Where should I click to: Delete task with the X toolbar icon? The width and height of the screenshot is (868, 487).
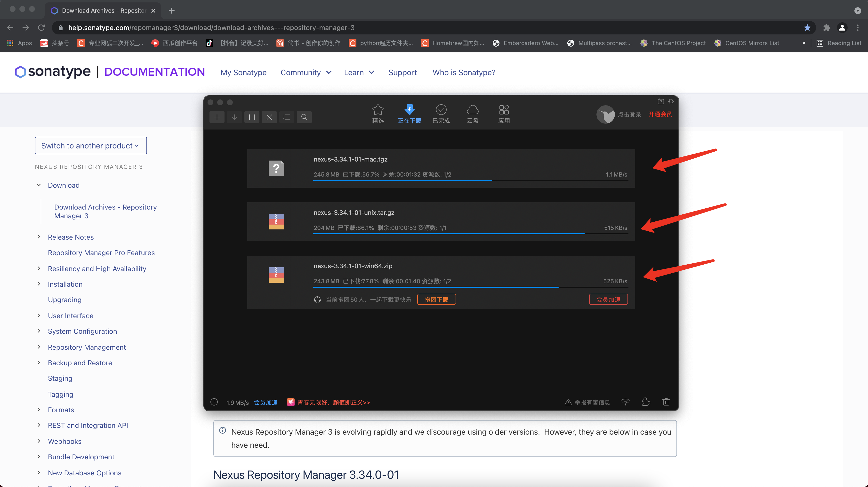(x=269, y=117)
